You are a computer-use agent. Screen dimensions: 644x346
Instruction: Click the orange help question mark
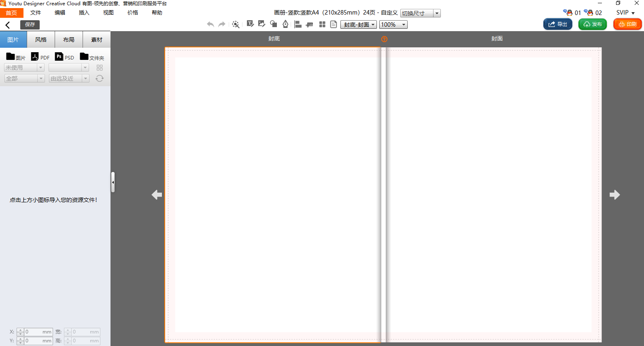(x=384, y=39)
